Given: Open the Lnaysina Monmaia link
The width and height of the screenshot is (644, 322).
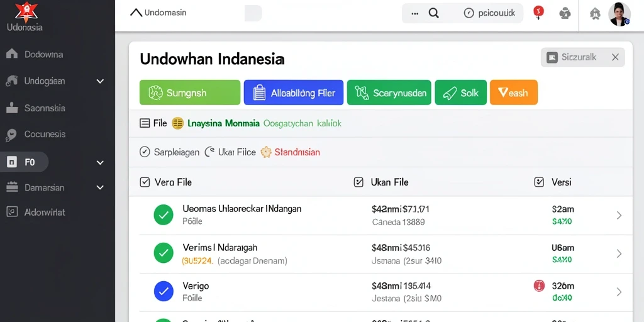Looking at the screenshot, I should 223,123.
